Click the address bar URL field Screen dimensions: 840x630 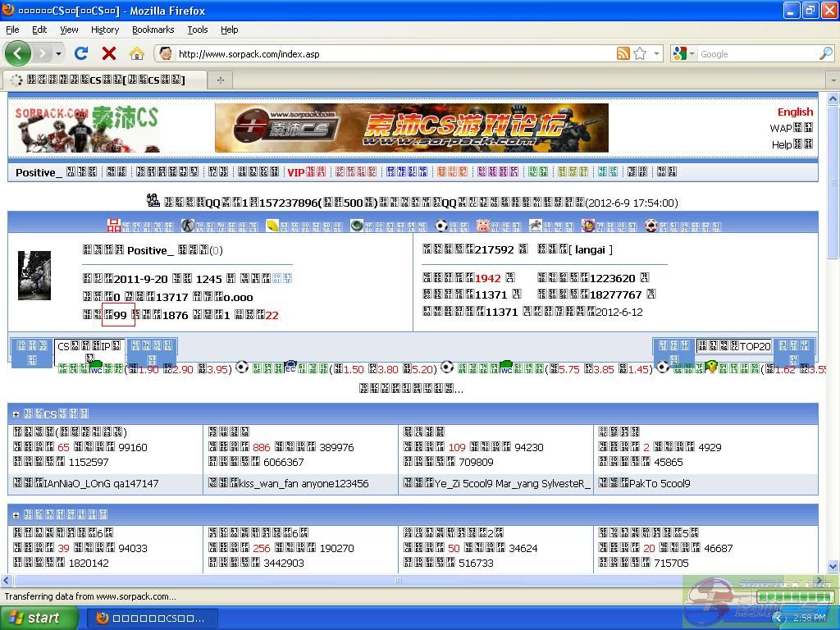point(394,54)
